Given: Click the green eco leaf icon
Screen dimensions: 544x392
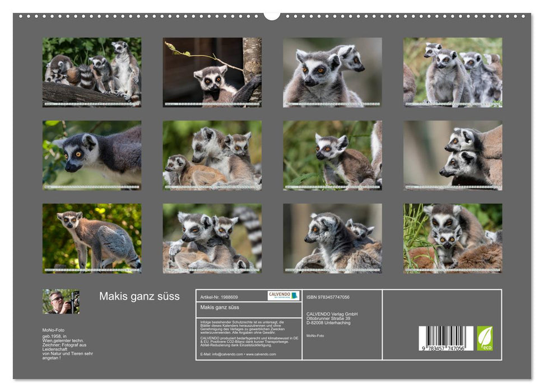Looking at the screenshot, I should 485,338.
